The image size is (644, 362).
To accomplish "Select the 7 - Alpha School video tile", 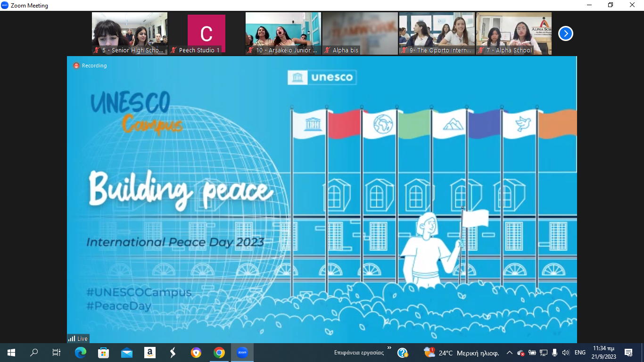I will click(513, 33).
